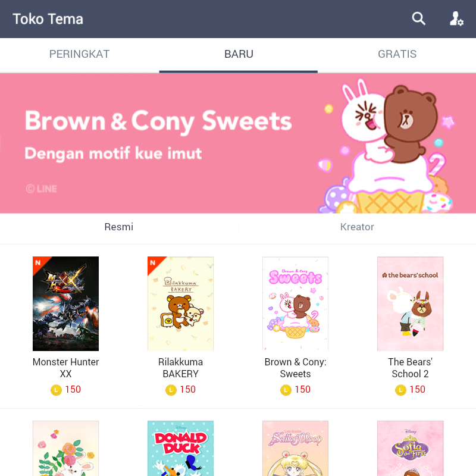Show Kreator themes section
This screenshot has width=476, height=476.
click(x=358, y=227)
